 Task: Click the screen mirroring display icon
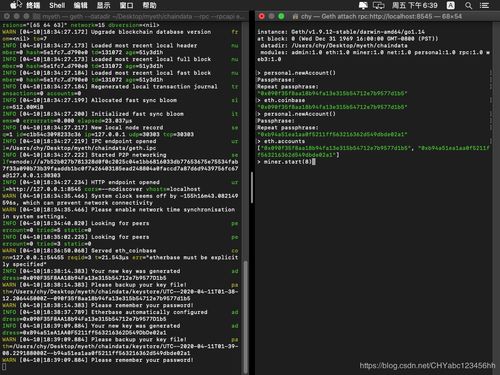(x=379, y=5)
